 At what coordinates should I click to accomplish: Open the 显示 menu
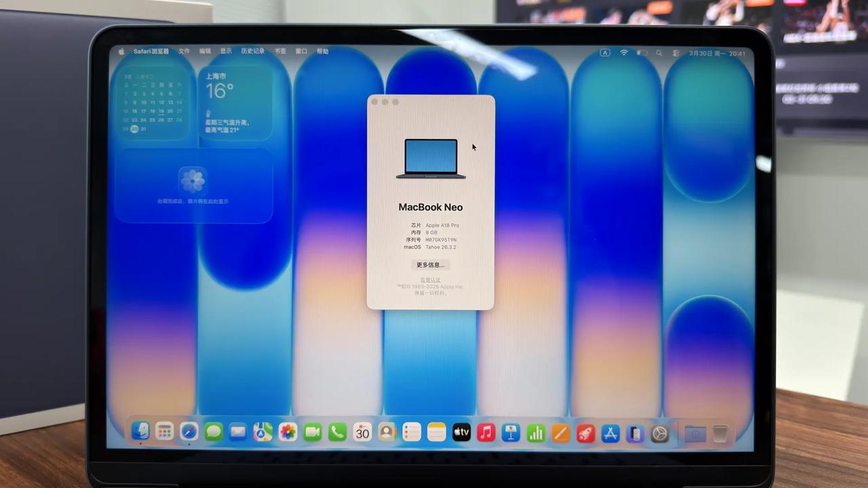click(226, 52)
